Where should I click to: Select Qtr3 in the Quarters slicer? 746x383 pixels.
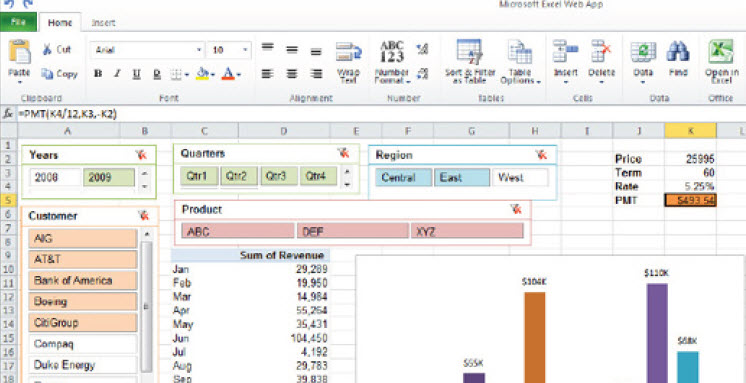[x=279, y=176]
